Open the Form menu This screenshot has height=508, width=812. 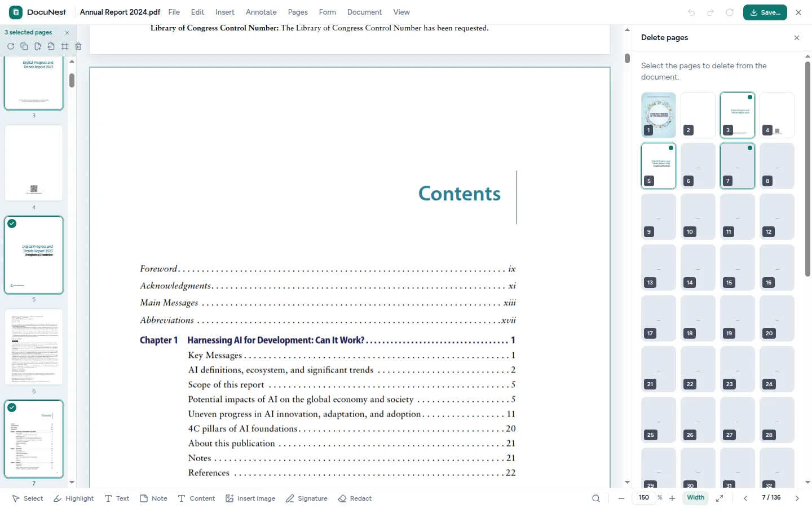point(328,12)
